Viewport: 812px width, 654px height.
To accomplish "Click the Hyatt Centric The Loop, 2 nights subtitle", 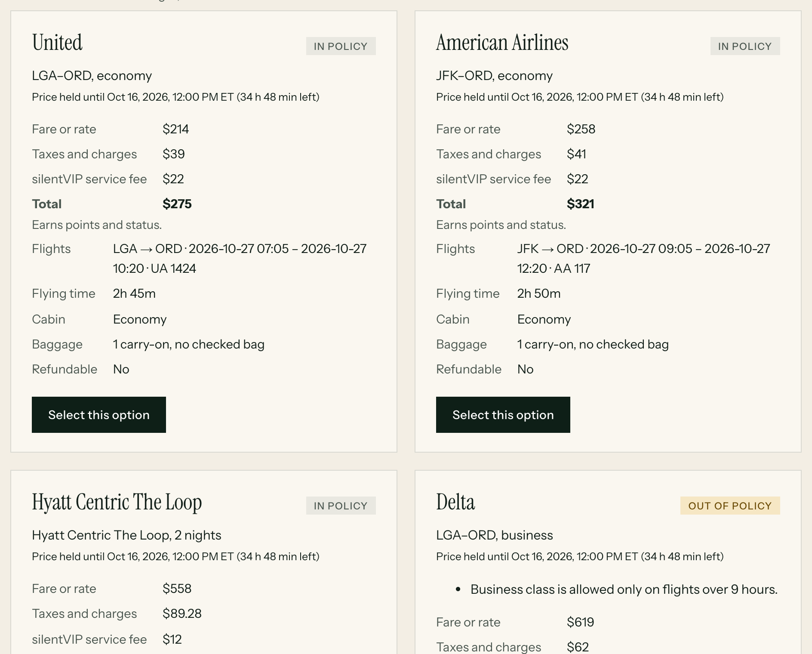I will coord(127,535).
